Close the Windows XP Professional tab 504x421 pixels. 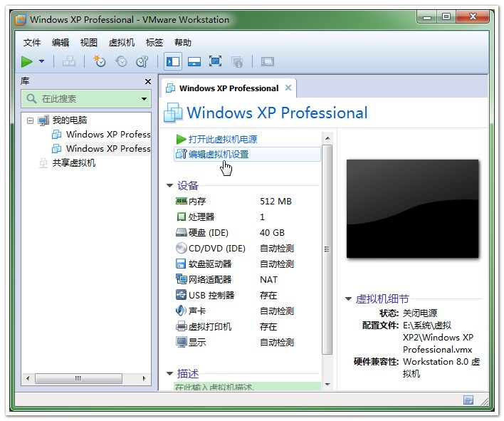click(288, 88)
